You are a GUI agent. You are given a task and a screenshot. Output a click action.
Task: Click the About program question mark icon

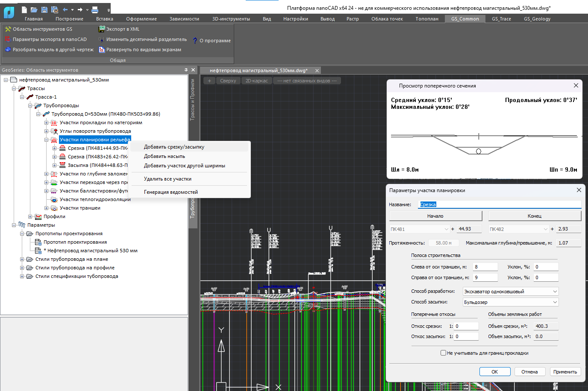pos(195,41)
